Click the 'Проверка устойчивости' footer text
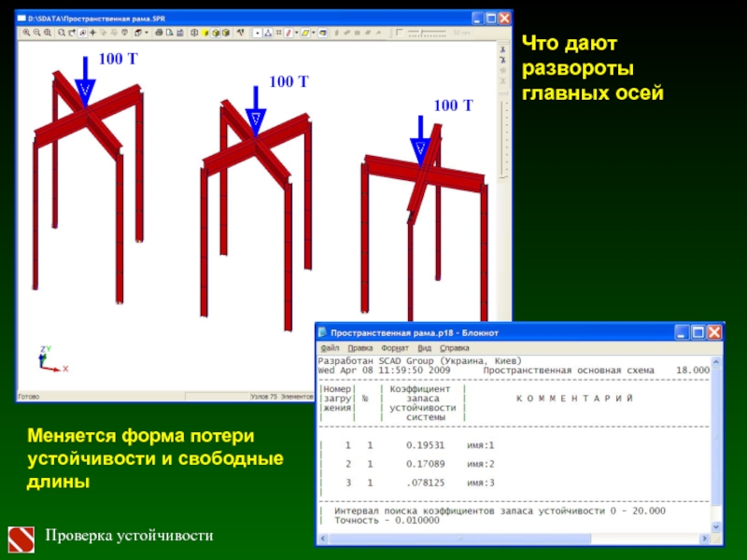Screen dimensions: 747x560 pos(129,536)
